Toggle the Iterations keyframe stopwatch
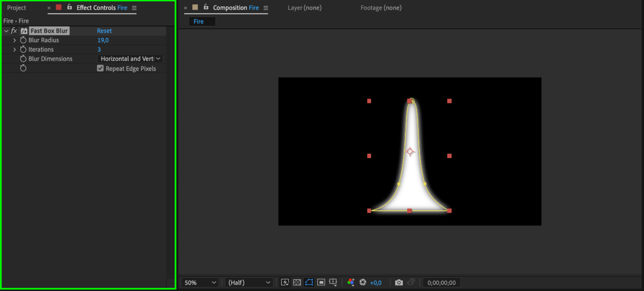The image size is (644, 291). [23, 49]
